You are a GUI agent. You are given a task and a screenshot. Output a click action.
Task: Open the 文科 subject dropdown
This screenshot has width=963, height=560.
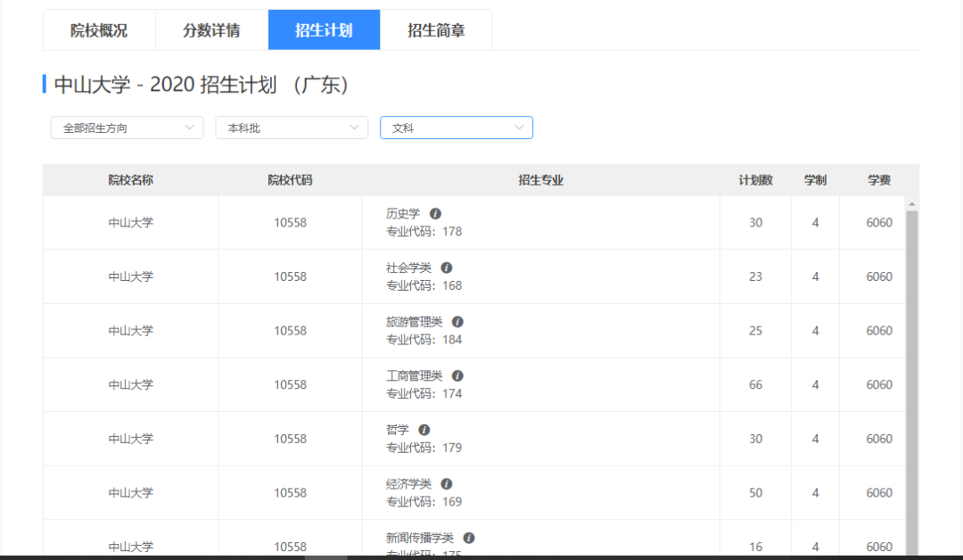pos(456,128)
